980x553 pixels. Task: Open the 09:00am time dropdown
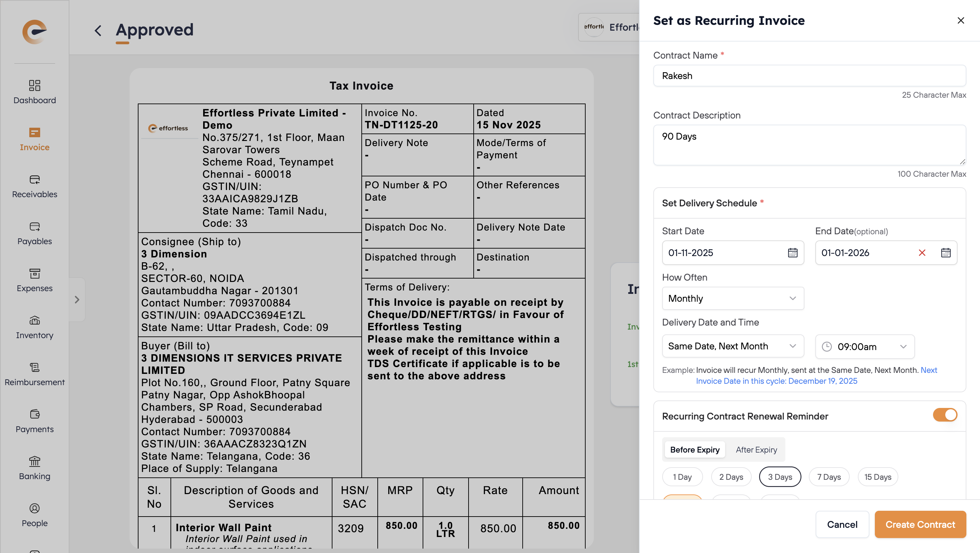coord(864,347)
